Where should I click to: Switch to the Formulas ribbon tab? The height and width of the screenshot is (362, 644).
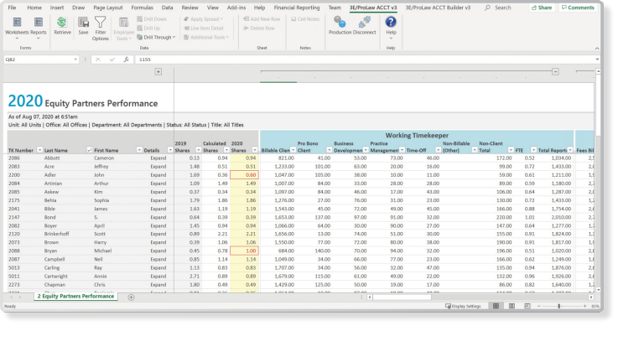142,7
